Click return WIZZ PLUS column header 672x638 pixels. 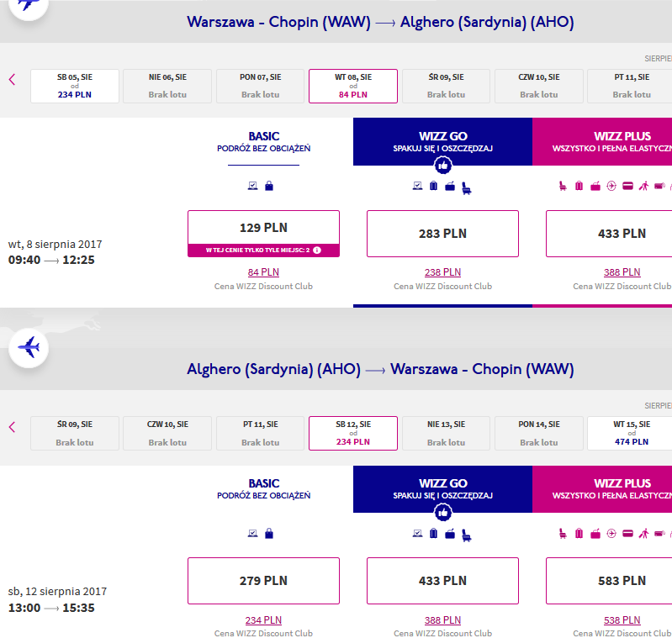tap(602, 489)
